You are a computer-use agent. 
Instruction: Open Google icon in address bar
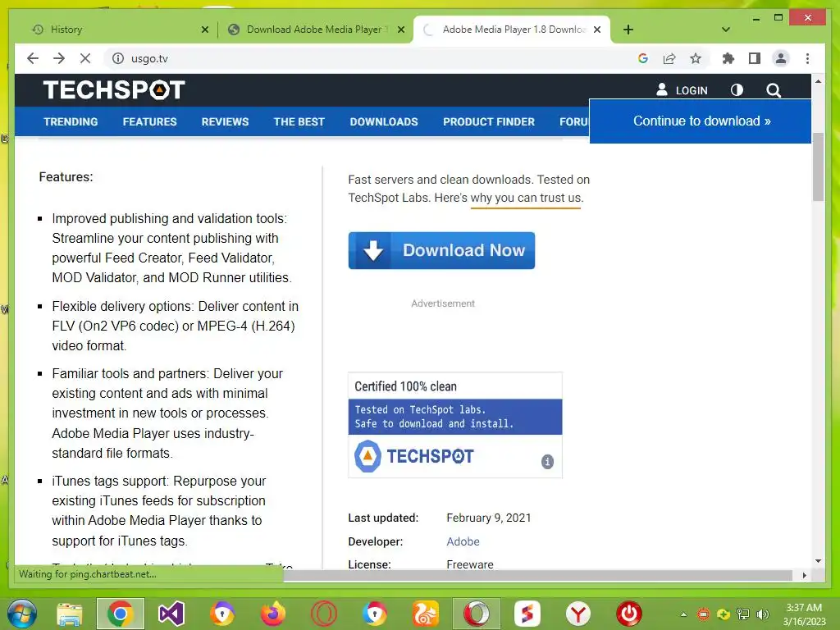643,58
